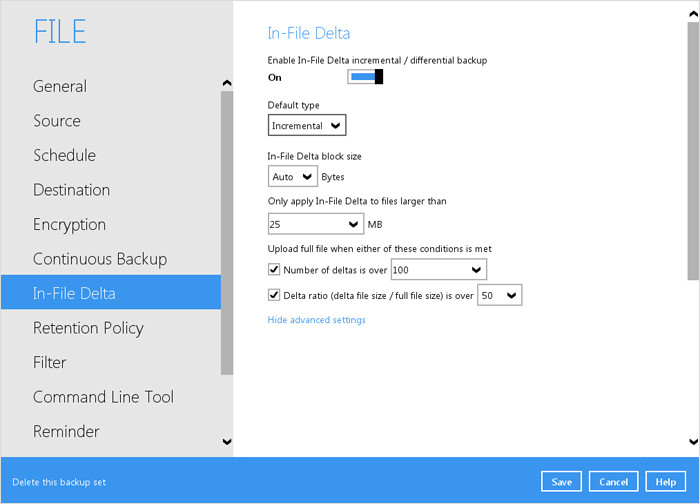Open the General settings section
Screen dimensions: 700x504
(60, 86)
